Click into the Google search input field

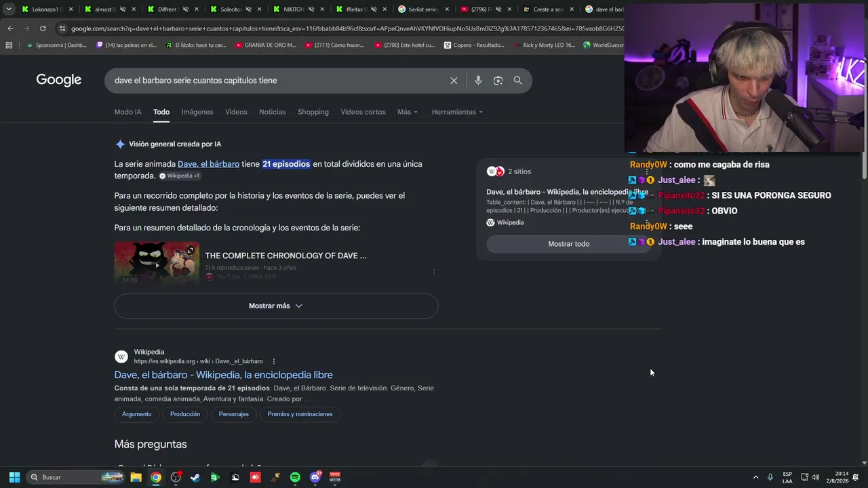pyautogui.click(x=278, y=81)
